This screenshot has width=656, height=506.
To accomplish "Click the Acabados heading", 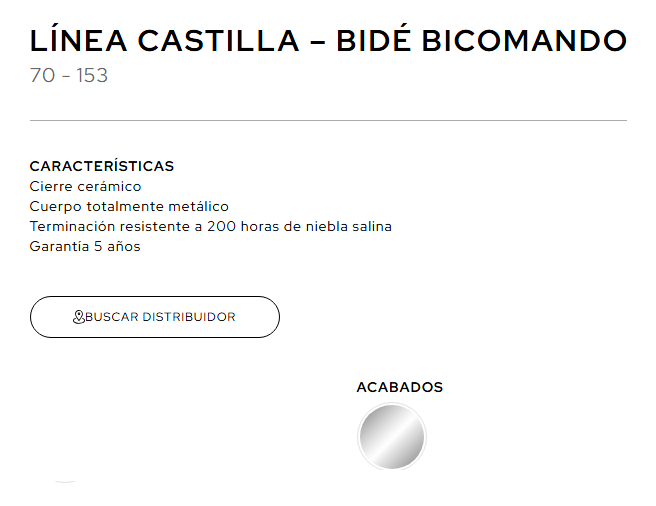I will click(x=399, y=387).
